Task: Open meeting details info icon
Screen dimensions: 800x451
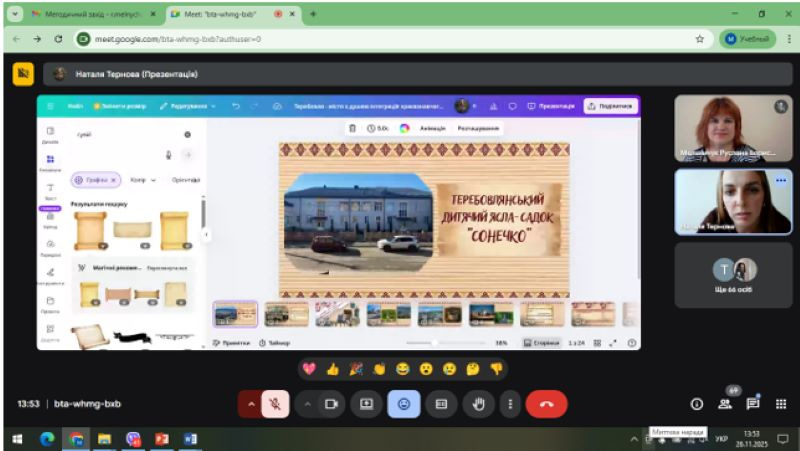Action: (697, 404)
